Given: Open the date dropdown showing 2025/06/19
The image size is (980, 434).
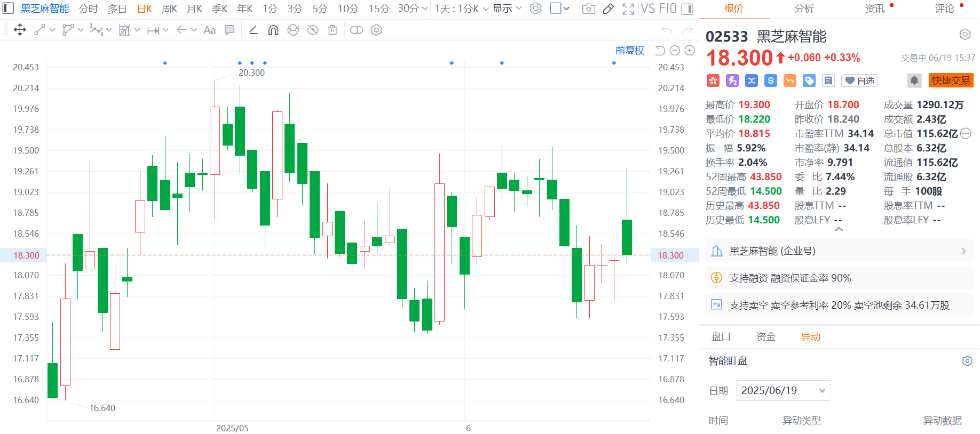Looking at the screenshot, I should (x=783, y=390).
